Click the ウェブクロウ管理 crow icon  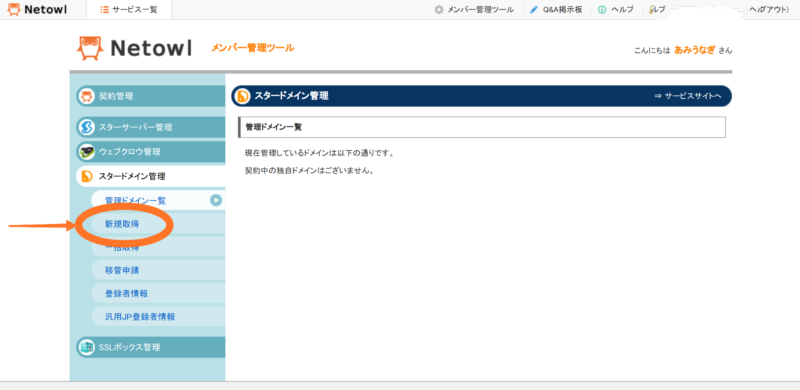click(x=87, y=152)
